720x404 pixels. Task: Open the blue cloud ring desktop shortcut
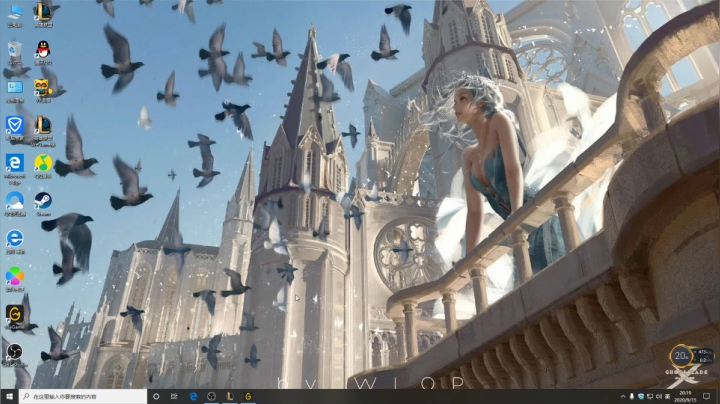15,204
